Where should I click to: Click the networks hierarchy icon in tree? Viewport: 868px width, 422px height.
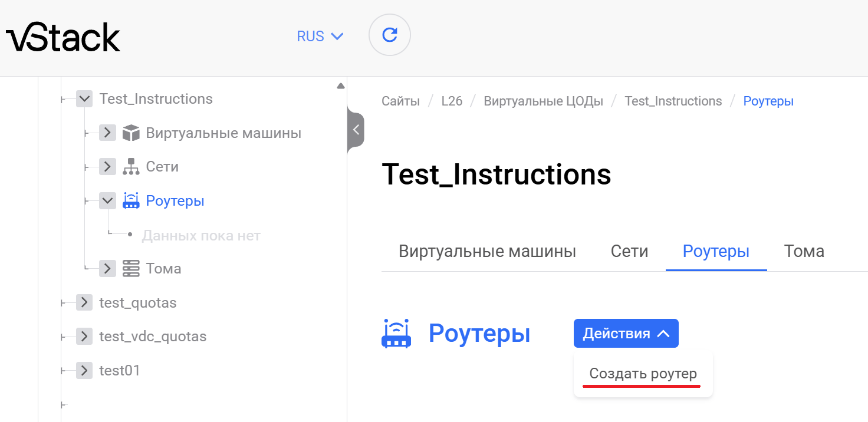(131, 167)
